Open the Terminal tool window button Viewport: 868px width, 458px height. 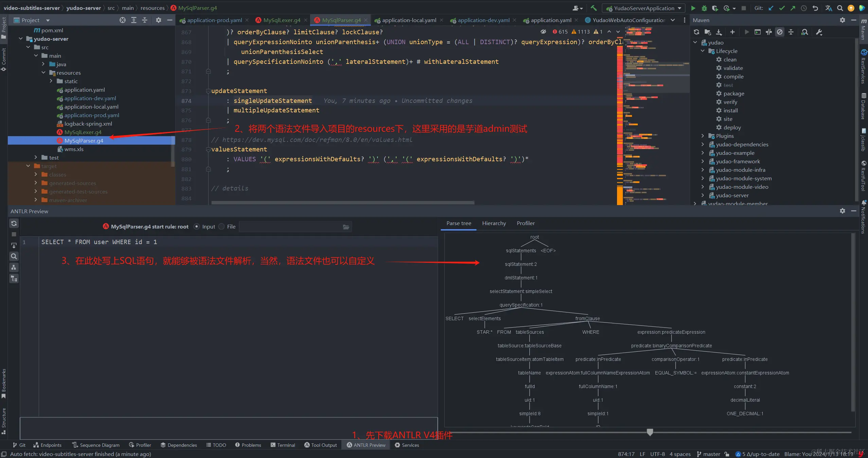coord(283,445)
